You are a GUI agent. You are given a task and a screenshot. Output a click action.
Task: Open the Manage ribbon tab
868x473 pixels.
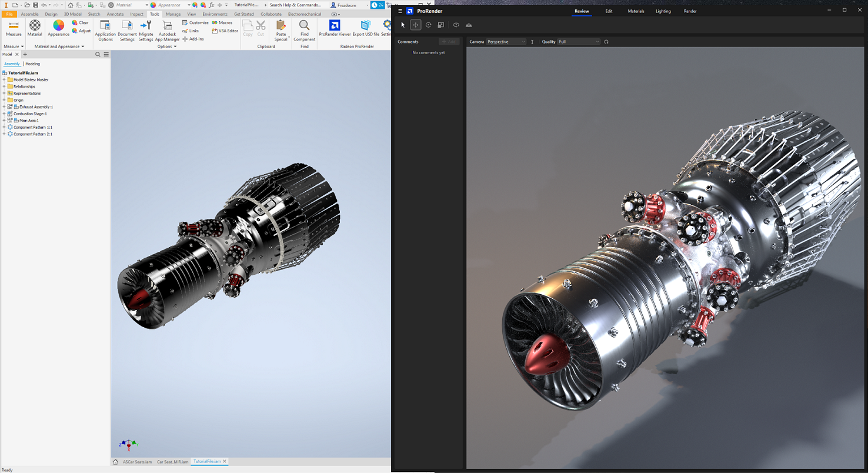(173, 14)
